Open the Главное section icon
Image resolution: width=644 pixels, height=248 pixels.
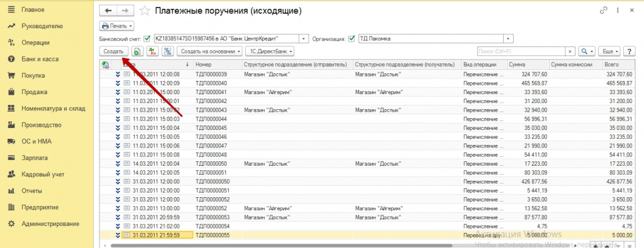click(11, 9)
